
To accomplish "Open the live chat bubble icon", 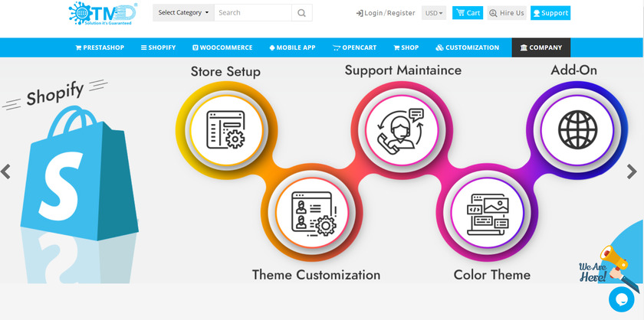I will 623,299.
